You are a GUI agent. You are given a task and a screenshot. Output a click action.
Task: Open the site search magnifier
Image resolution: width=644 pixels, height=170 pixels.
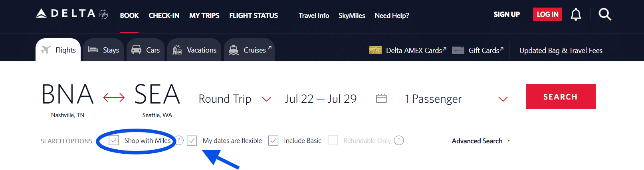(x=604, y=15)
